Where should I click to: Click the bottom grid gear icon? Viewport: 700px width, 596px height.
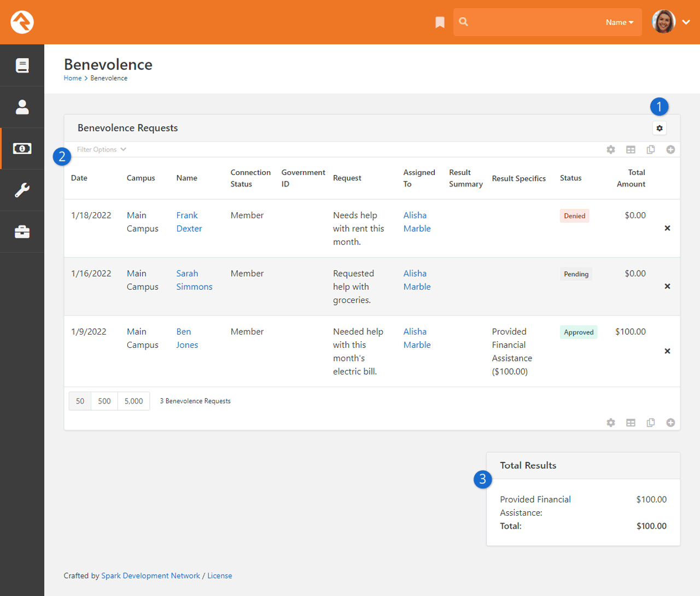click(611, 423)
